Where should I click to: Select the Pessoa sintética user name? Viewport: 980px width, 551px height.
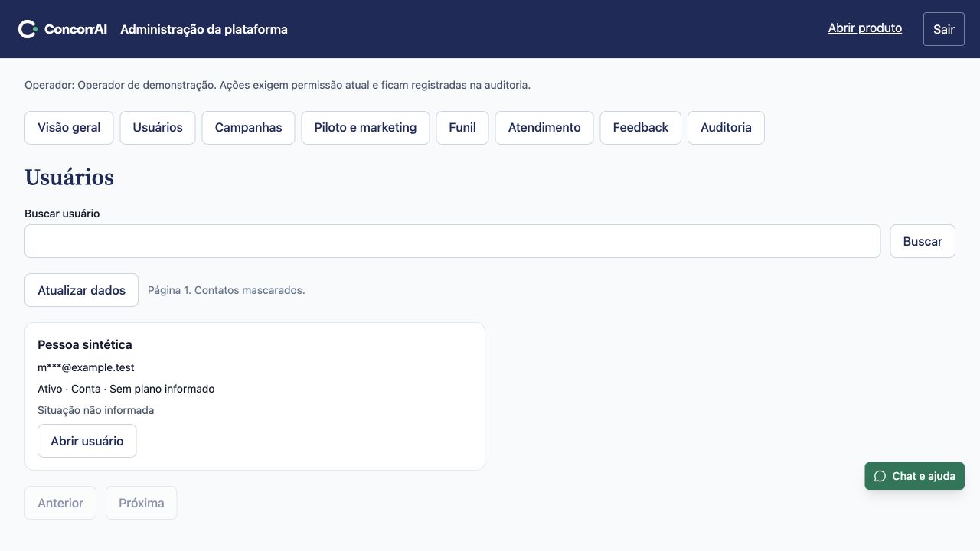pos(85,345)
